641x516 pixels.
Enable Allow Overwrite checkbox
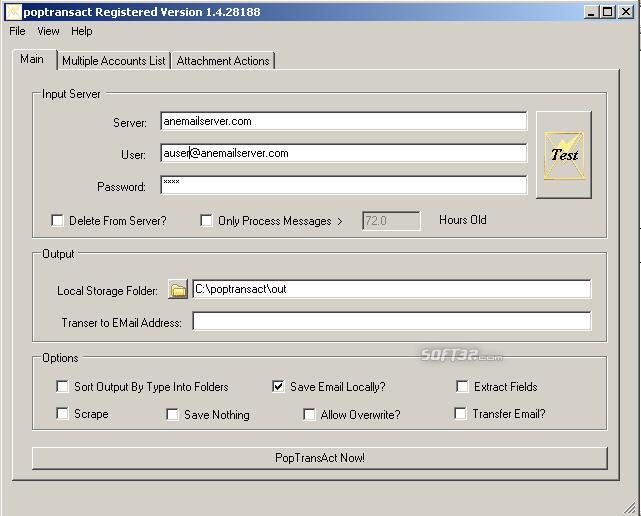click(x=309, y=415)
